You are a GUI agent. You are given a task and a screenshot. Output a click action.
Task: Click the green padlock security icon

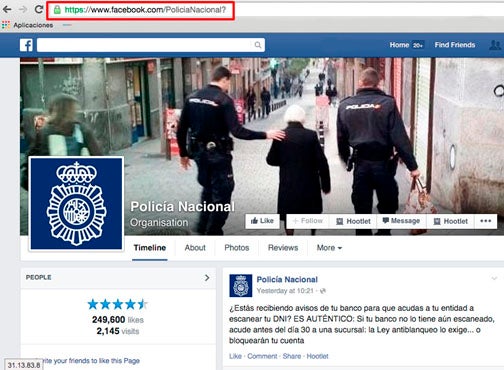coord(57,10)
